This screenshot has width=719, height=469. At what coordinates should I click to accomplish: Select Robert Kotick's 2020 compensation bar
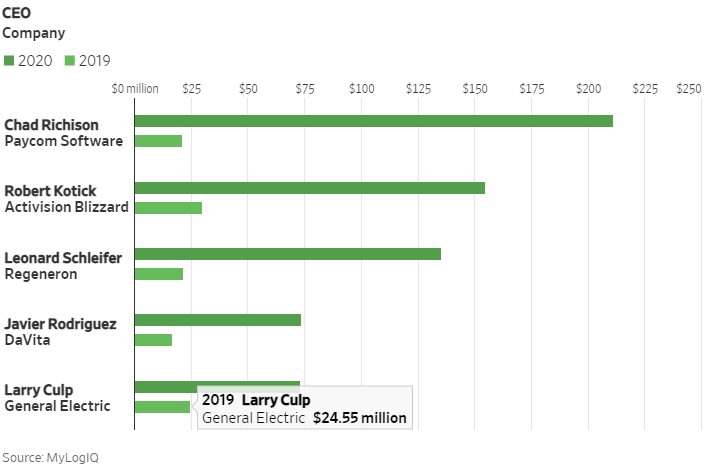click(x=310, y=188)
